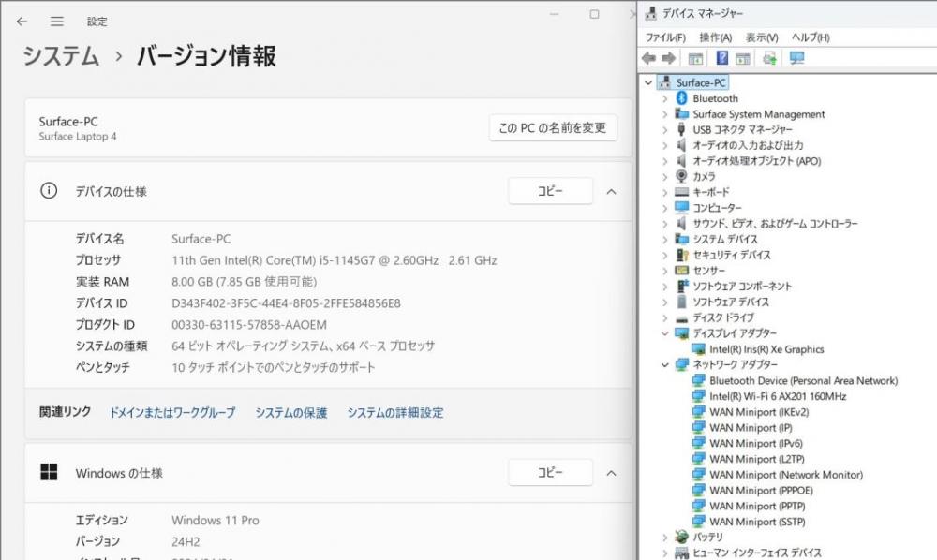This screenshot has height=560, width=937.
Task: Click the USB コネクタ マネージャー plug icon
Action: (681, 129)
